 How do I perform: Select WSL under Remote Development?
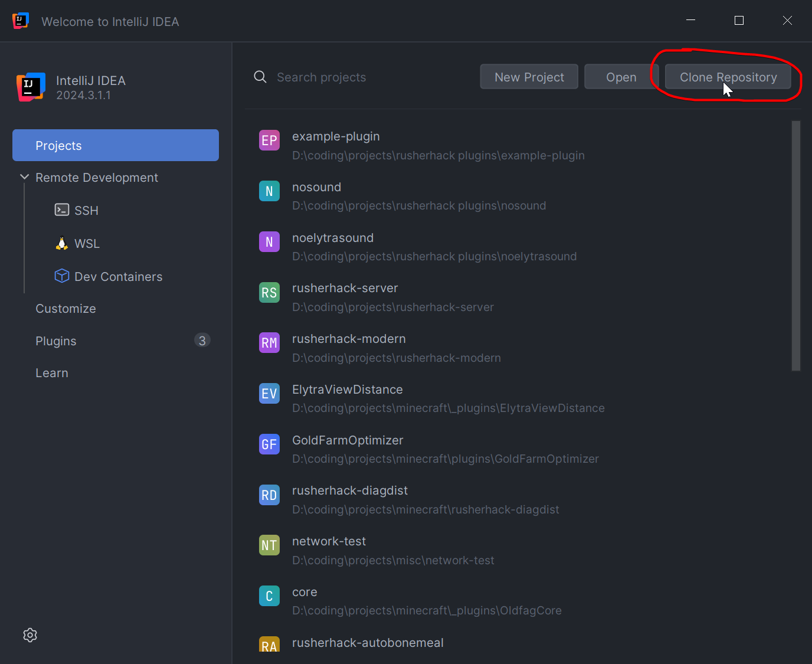[x=87, y=244]
